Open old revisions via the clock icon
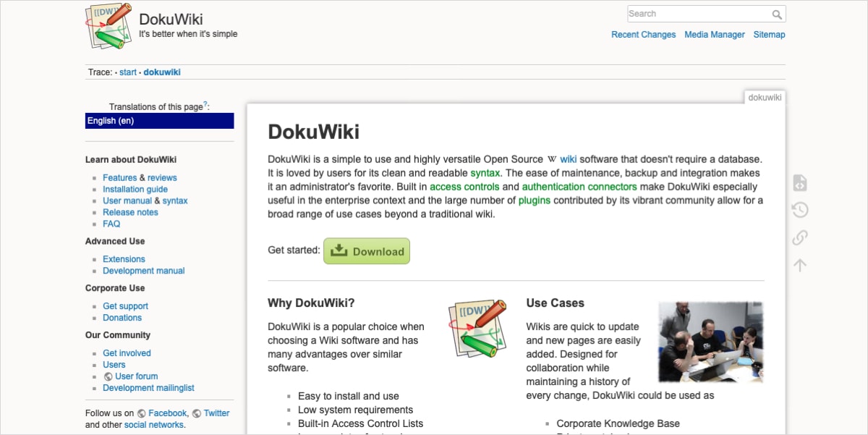 (799, 210)
